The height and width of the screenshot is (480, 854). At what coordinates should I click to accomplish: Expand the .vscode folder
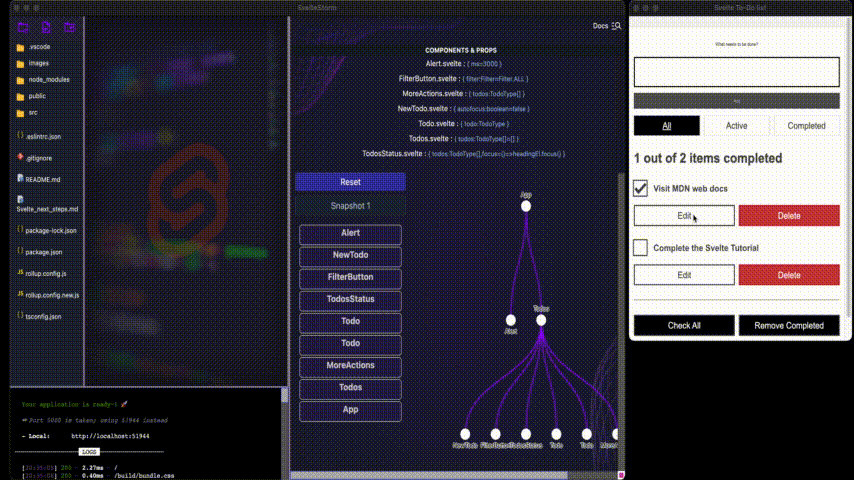[x=34, y=47]
